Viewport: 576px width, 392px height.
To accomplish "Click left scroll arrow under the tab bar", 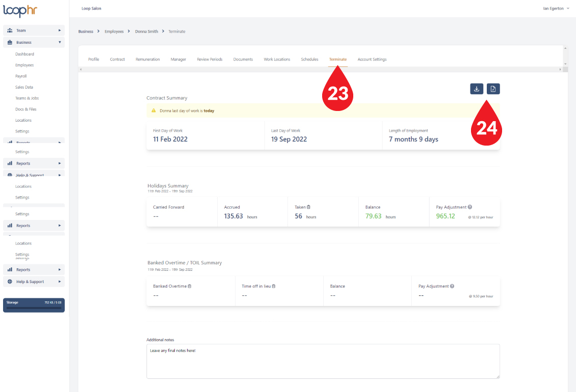I will click(81, 69).
